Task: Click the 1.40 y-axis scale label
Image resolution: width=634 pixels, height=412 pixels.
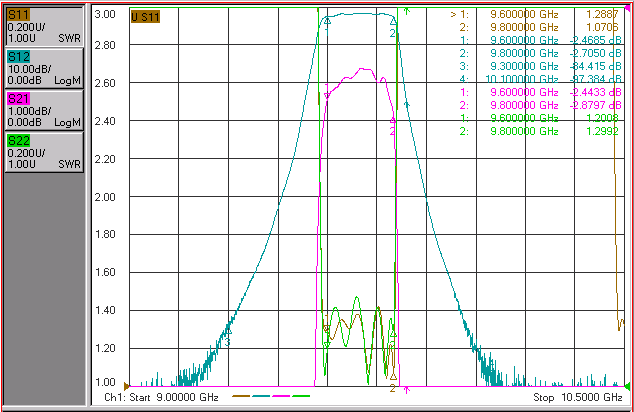Action: (105, 310)
